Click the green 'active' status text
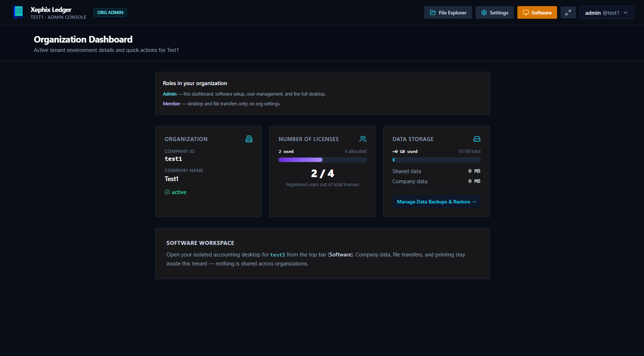The width and height of the screenshot is (644, 356). 179,192
